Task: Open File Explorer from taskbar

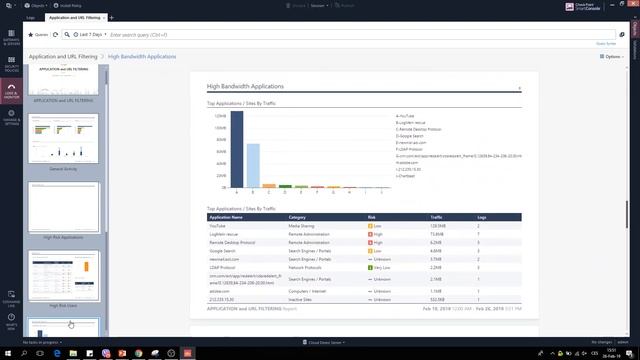Action: [x=73, y=353]
